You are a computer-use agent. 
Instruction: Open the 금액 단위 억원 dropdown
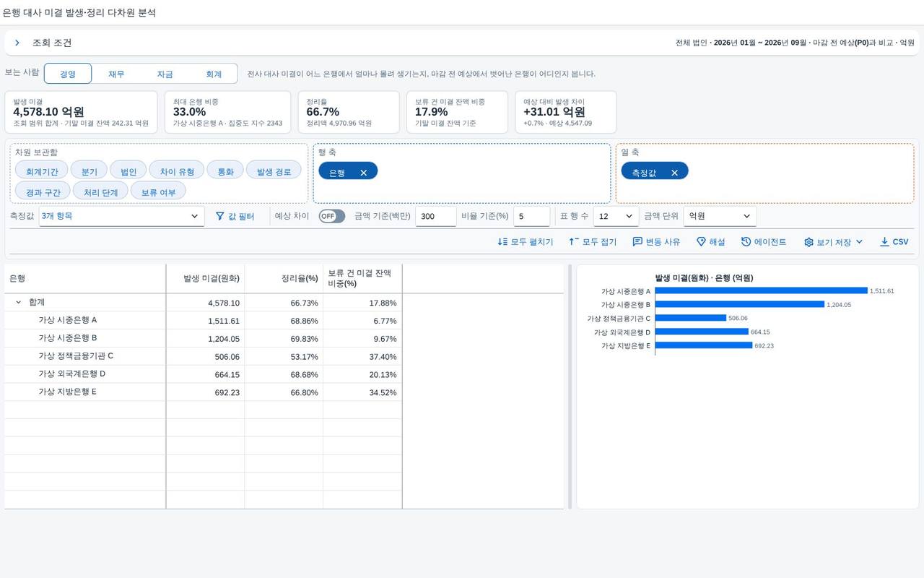click(x=720, y=216)
